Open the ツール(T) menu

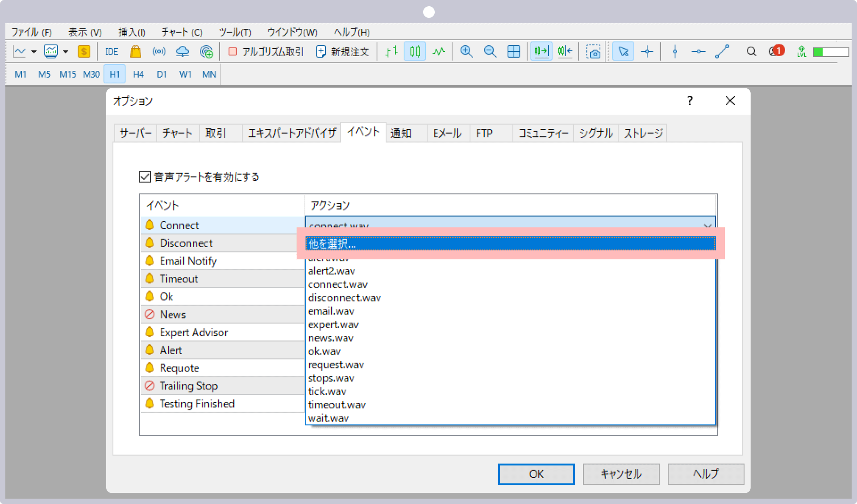pos(235,32)
